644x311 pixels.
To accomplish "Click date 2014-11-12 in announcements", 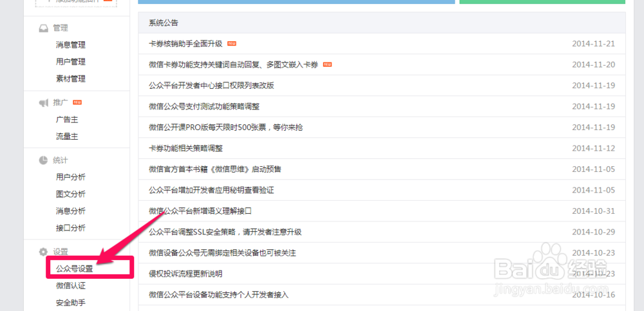I will pos(594,148).
